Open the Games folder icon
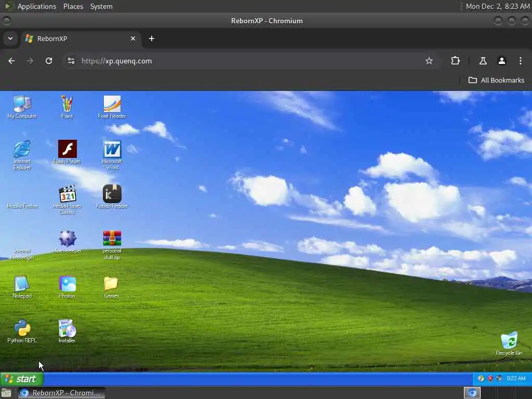 [111, 287]
